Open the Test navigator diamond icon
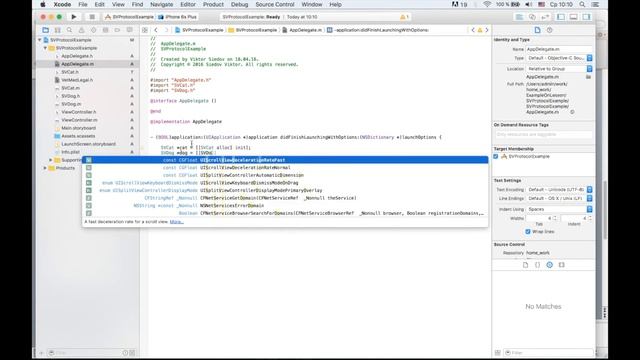 tap(93, 30)
